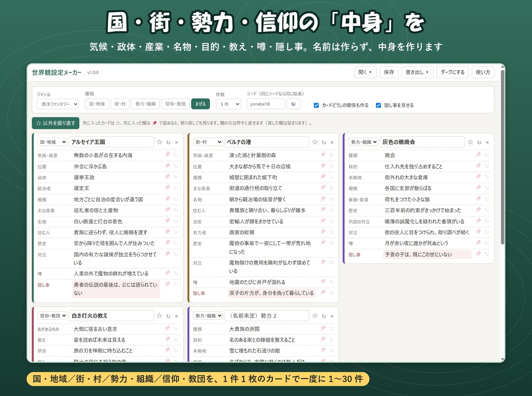The height and width of the screenshot is (396, 532).
Task: Click the vertical scrollbar of the app
Action: (x=502, y=156)
